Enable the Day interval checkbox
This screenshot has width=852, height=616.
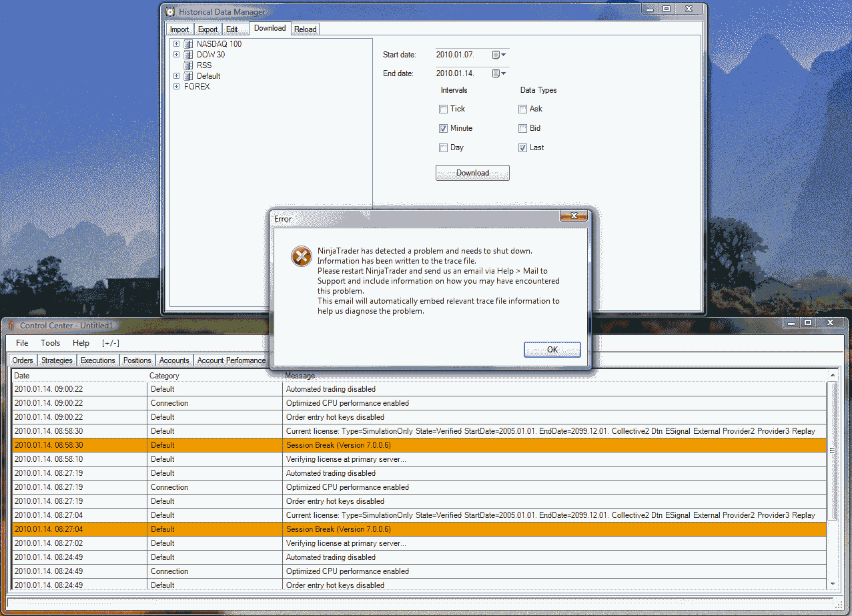[x=443, y=147]
